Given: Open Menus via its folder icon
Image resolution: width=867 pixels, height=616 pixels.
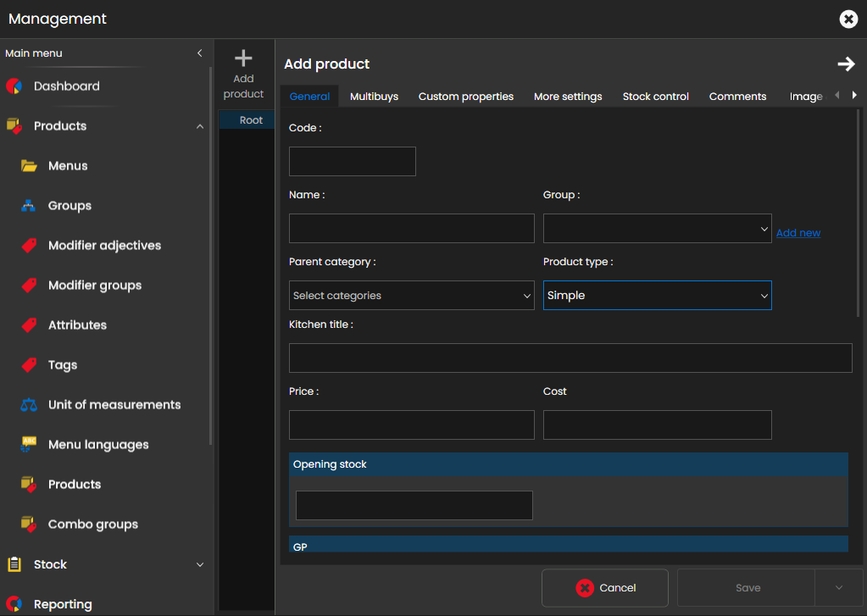Looking at the screenshot, I should pyautogui.click(x=29, y=166).
